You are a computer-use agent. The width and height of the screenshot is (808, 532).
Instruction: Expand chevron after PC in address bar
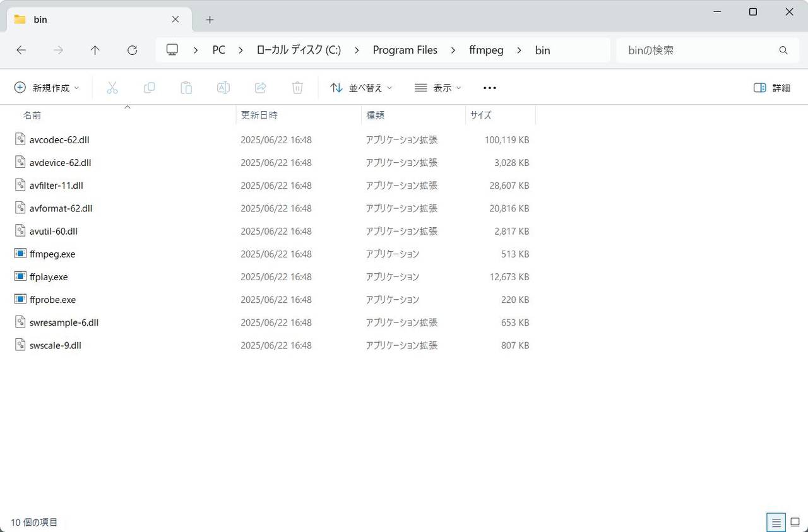241,50
